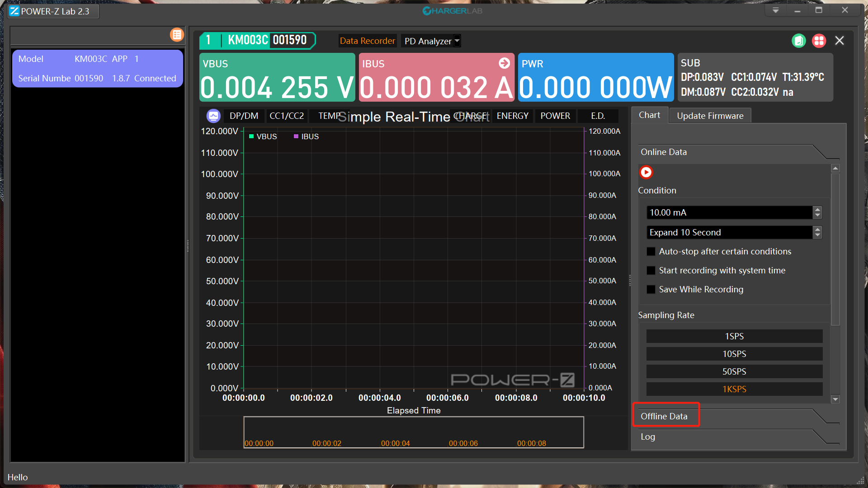Select the DP/DM chart tab

point(244,116)
